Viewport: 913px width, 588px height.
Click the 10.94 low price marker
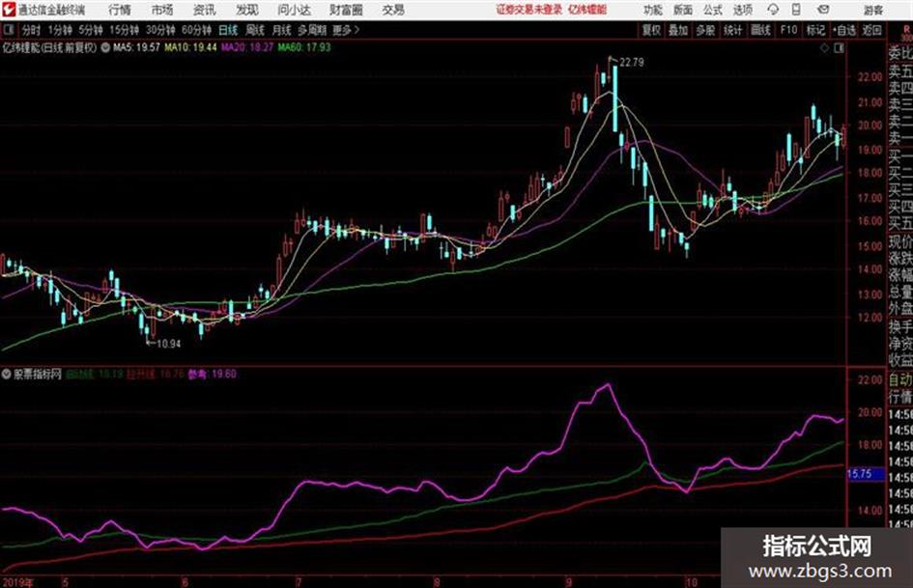click(168, 344)
